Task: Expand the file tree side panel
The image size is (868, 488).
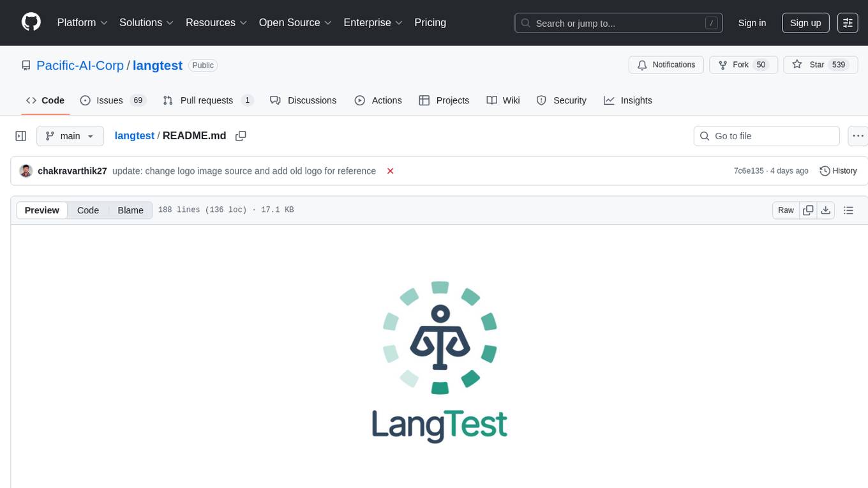Action: [21, 136]
